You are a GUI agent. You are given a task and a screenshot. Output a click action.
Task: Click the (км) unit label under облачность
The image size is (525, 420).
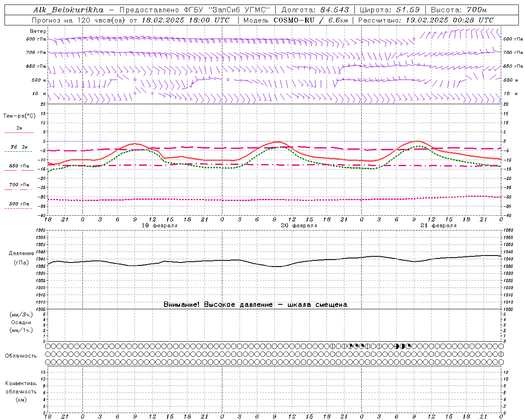click(x=21, y=399)
